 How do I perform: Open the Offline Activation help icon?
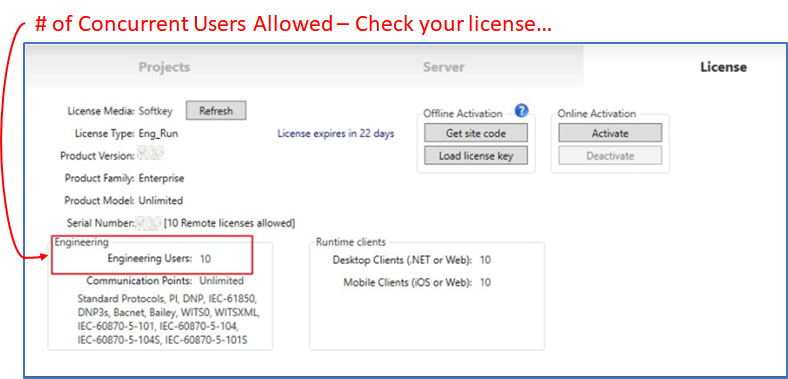tap(522, 110)
